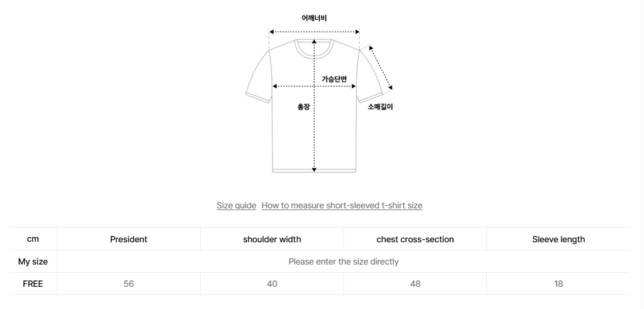
Task: Click the value 56 in FREE row
Action: pyautogui.click(x=128, y=284)
